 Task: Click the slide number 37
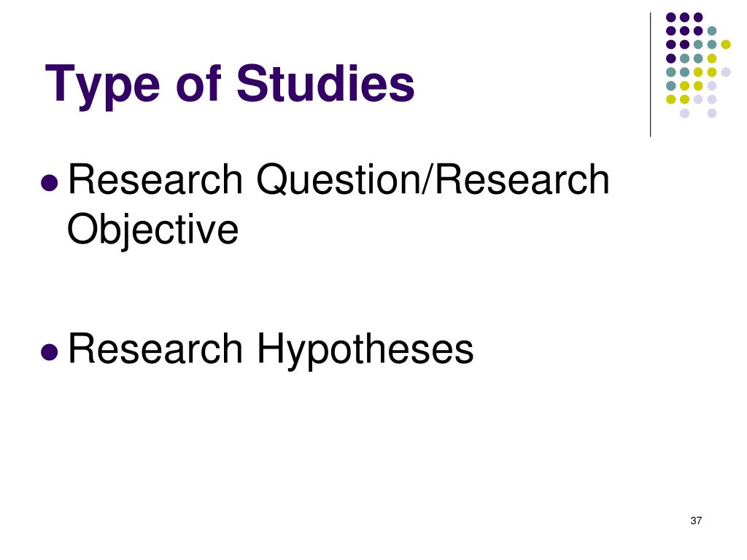click(695, 521)
